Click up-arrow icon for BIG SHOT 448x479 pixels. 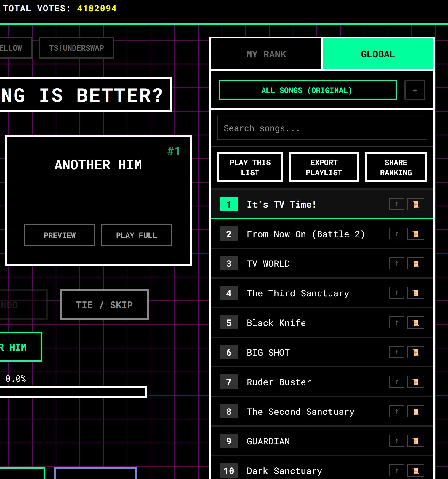[x=396, y=352]
